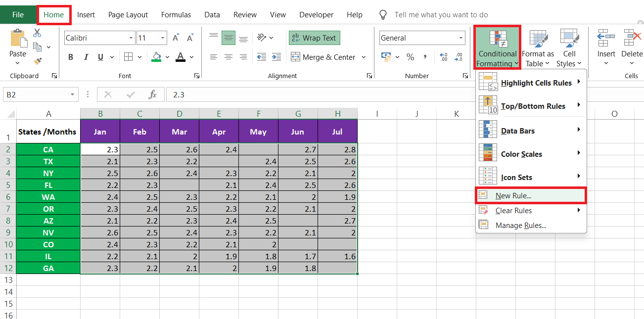Screen dimensions: 644x319
Task: Expand the Name Box dropdown
Action: [x=73, y=94]
